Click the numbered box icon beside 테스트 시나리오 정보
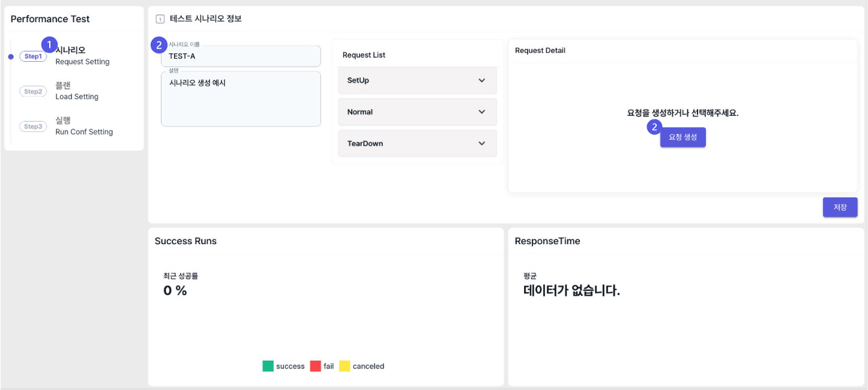Image resolution: width=868 pixels, height=390 pixels. (160, 19)
